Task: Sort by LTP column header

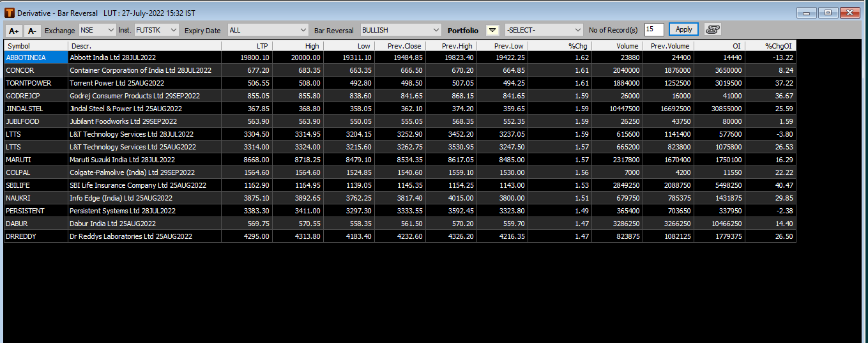Action: [247, 46]
